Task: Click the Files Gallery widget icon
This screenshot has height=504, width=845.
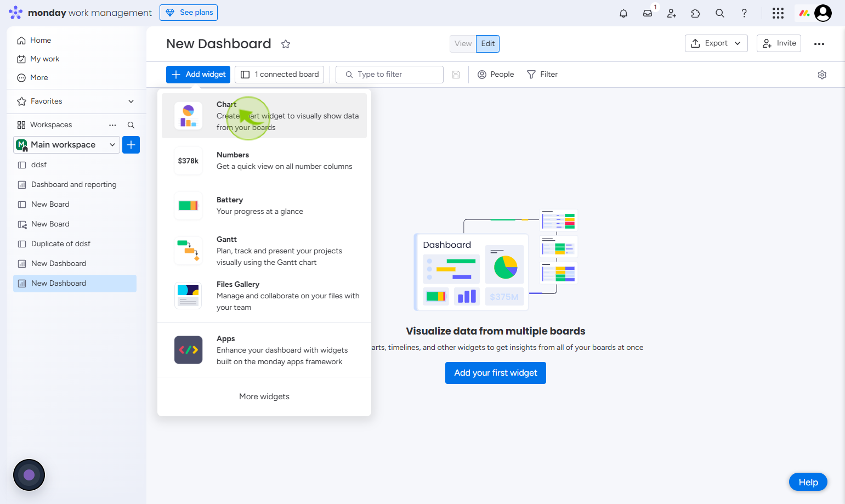Action: point(189,296)
